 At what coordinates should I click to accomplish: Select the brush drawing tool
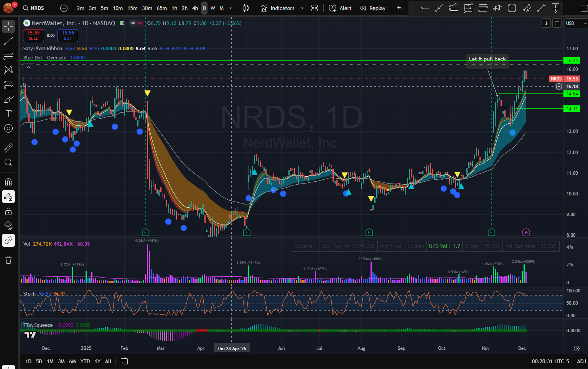pos(8,99)
